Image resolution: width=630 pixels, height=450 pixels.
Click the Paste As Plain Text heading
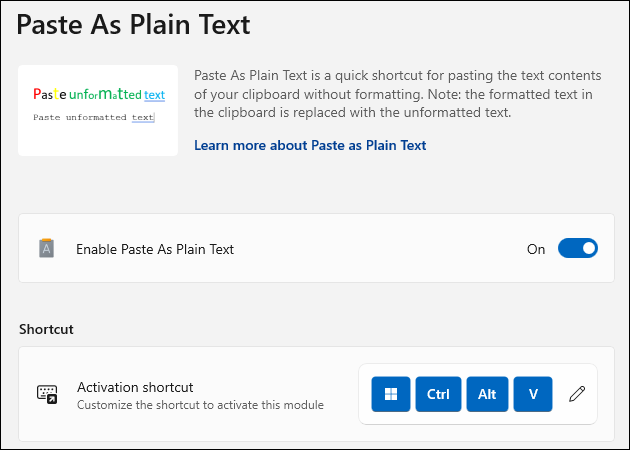[x=133, y=25]
